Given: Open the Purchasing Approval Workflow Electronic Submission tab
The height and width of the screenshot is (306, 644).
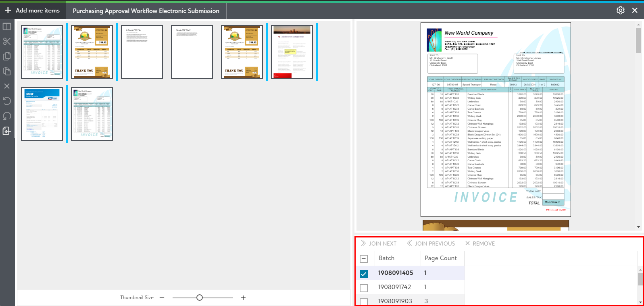Looking at the screenshot, I should pos(146,11).
